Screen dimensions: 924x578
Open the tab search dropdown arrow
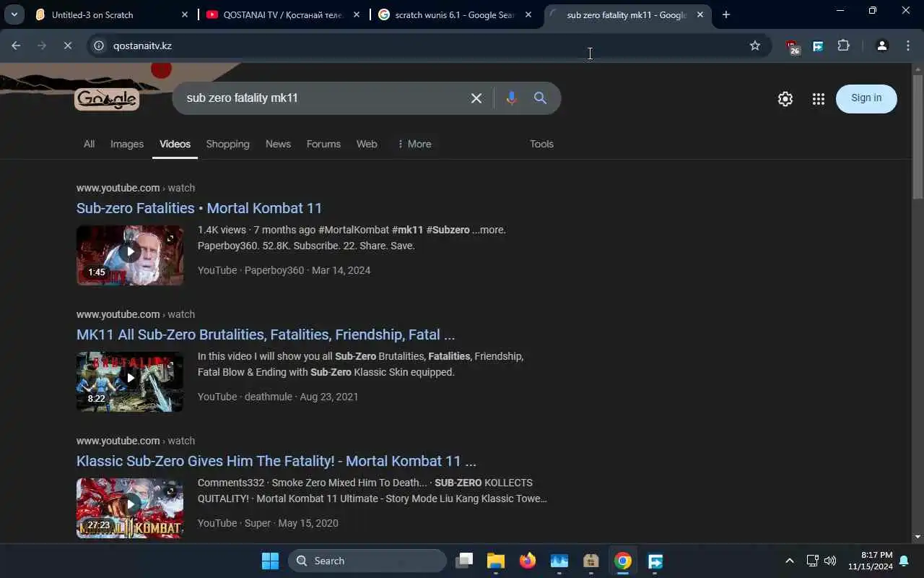click(14, 14)
